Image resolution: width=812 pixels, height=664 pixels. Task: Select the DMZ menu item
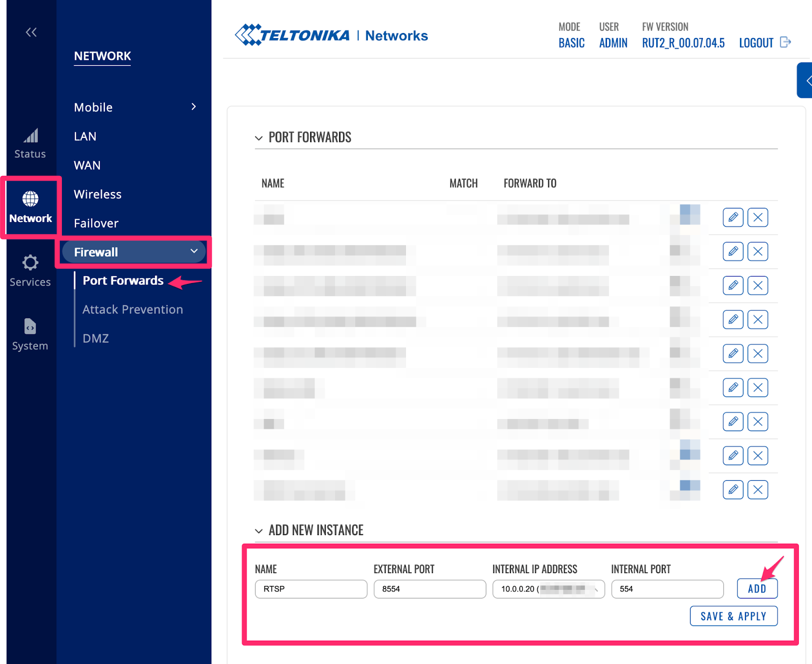click(x=95, y=338)
